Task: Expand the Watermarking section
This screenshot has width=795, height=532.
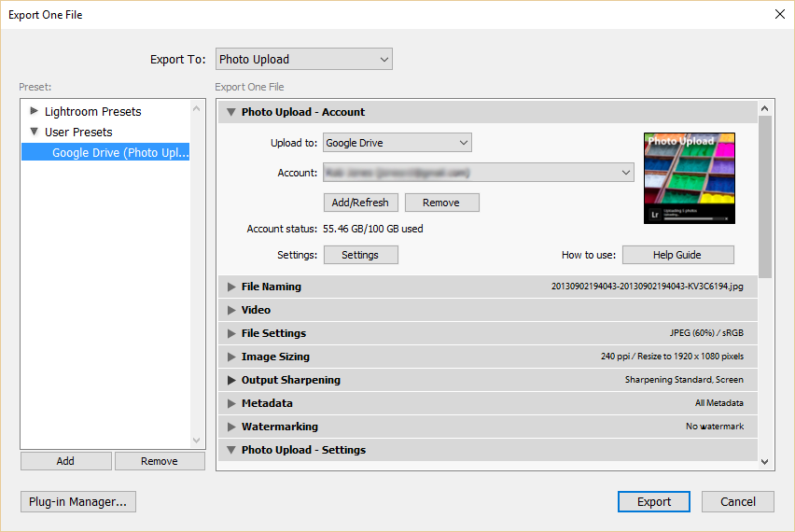Action: [x=231, y=427]
